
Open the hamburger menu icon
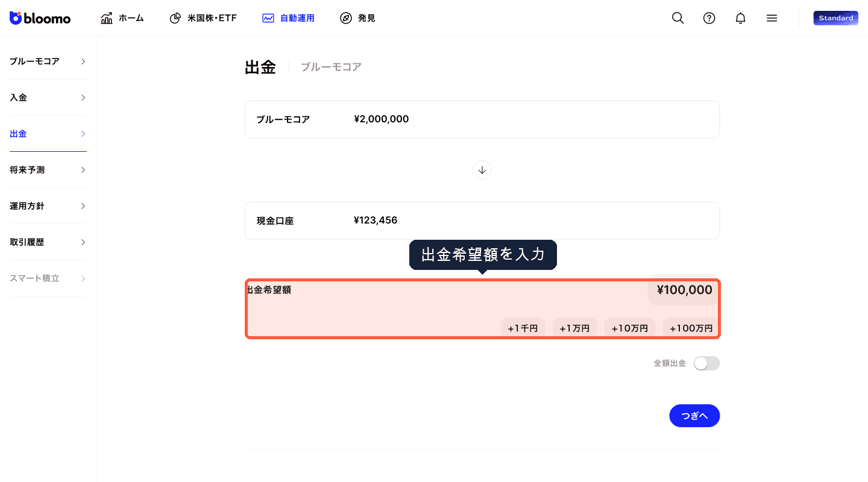[772, 18]
